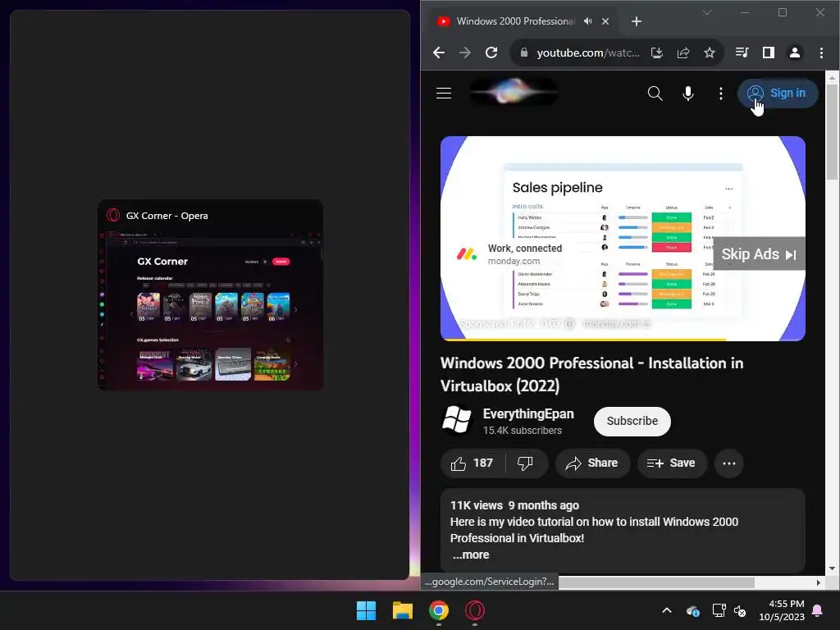Open a new Chrome tab
The width and height of the screenshot is (840, 630).
[x=637, y=21]
